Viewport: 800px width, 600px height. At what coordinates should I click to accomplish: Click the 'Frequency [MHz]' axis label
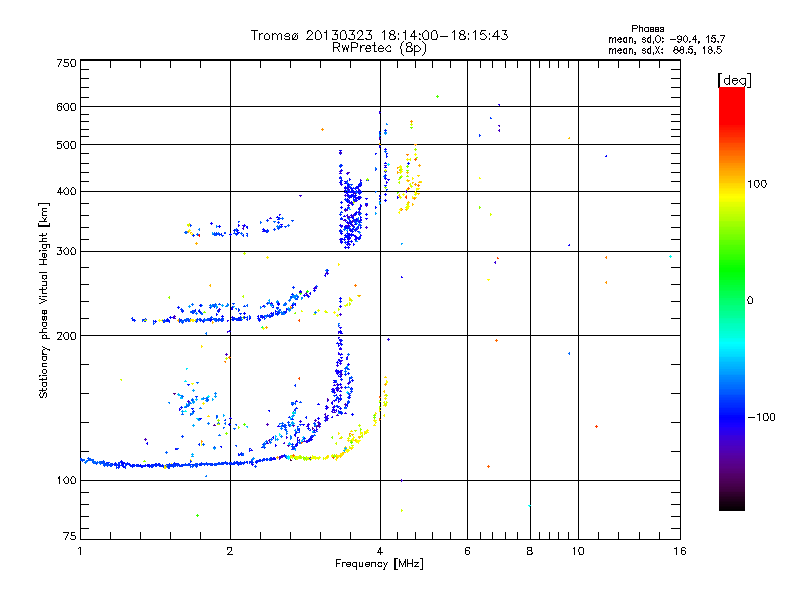[379, 564]
